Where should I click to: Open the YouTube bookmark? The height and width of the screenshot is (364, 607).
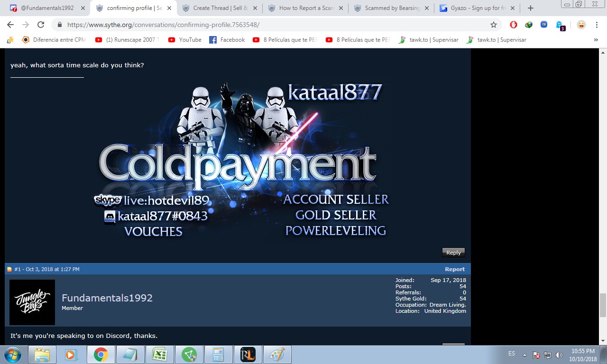(185, 40)
